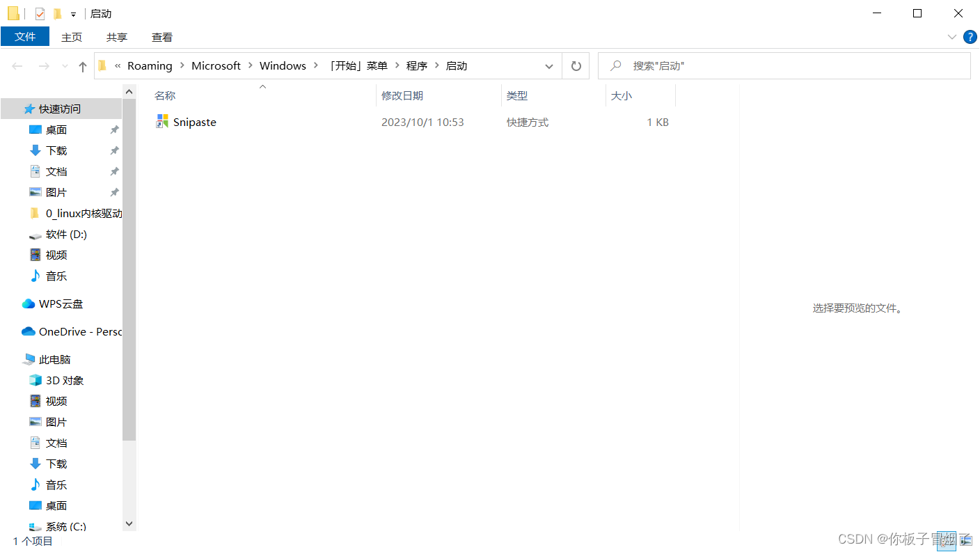Navigate up to the parent folder

tap(82, 65)
